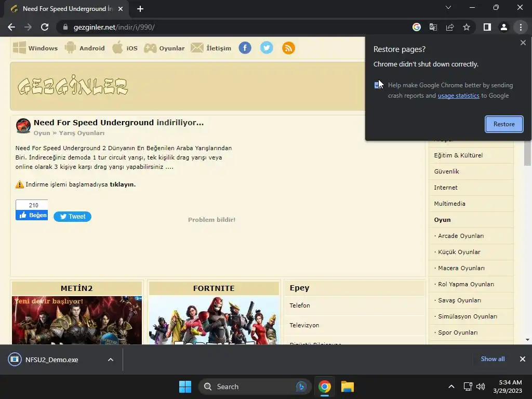This screenshot has height=399, width=532.
Task: Open Macera Oyunları subcategory
Action: pos(471,268)
